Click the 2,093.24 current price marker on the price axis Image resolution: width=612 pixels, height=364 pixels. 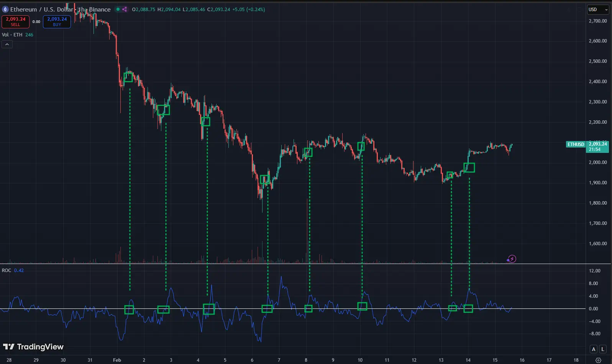coord(597,146)
